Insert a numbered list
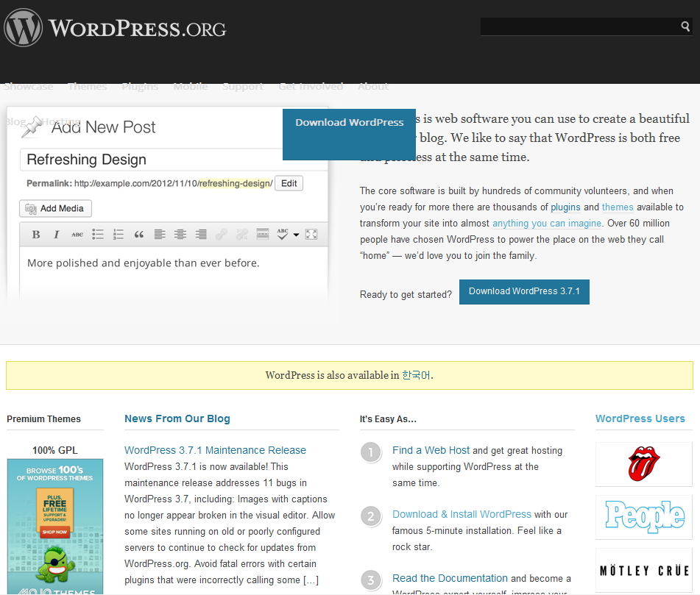 point(119,235)
